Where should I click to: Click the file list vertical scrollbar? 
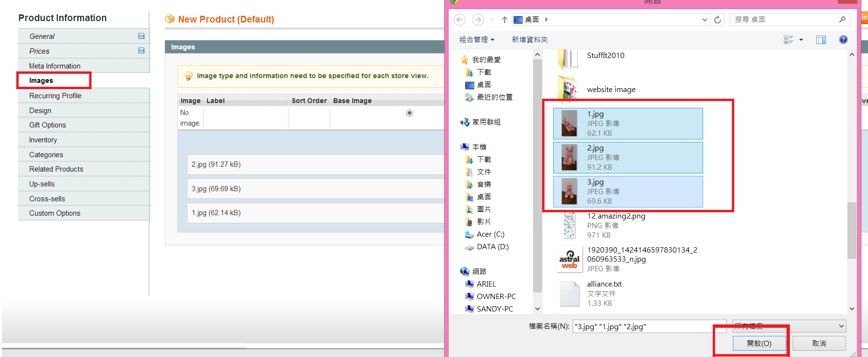tap(851, 230)
